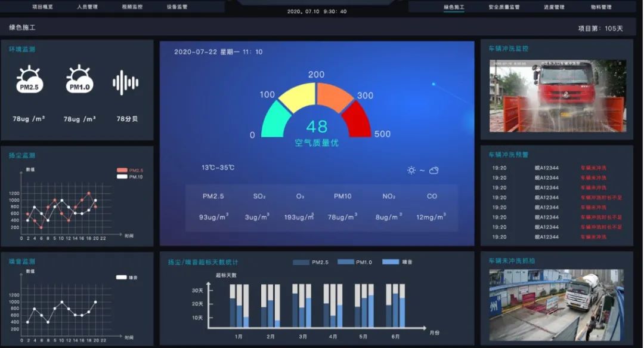Image resolution: width=644 pixels, height=348 pixels.
Task: Open the 项目概览 tab
Action: (42, 7)
